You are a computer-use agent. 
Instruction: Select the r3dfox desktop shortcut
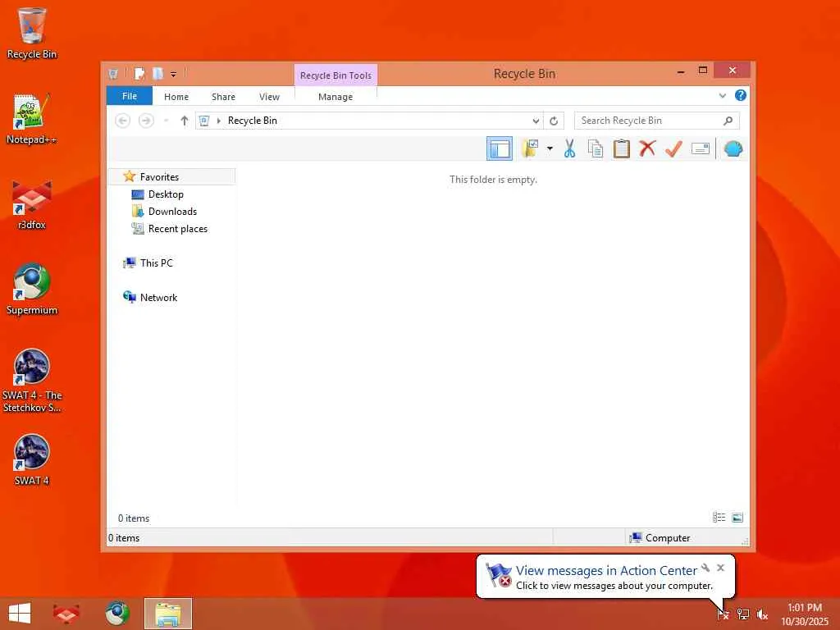32,204
